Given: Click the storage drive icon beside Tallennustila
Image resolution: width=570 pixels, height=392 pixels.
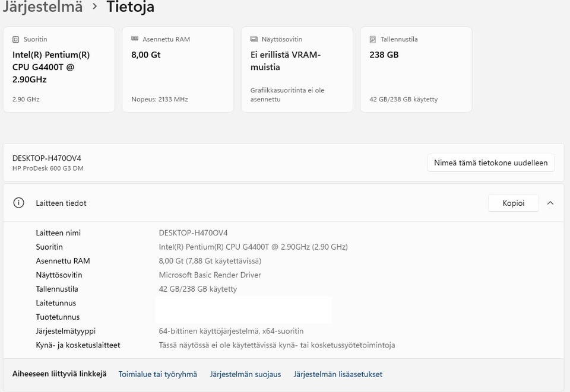Looking at the screenshot, I should [x=373, y=39].
